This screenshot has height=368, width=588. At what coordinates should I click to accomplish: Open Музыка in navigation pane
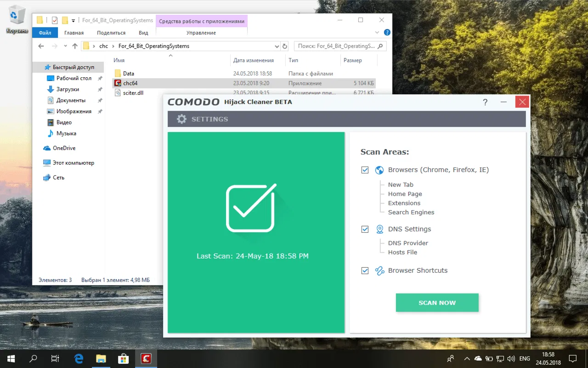pos(66,133)
